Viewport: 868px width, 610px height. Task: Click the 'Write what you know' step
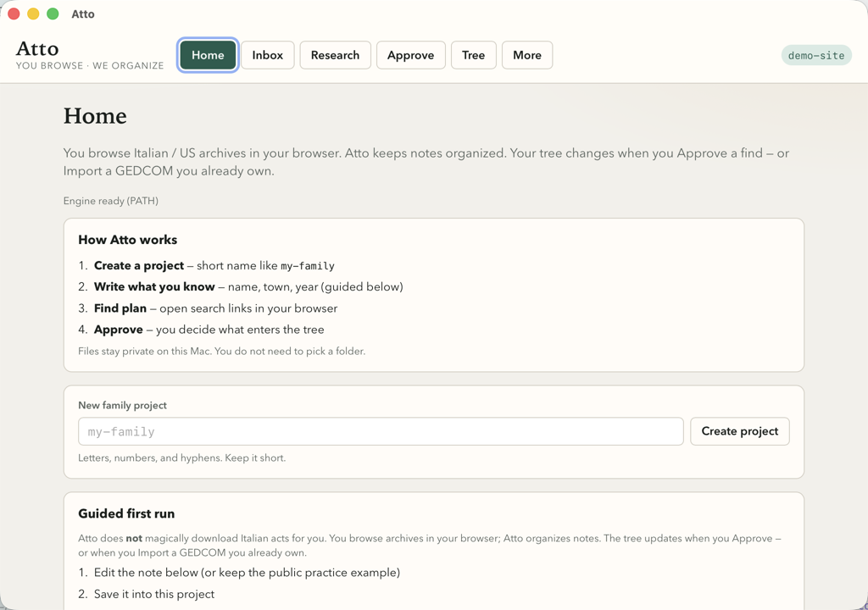tap(154, 286)
